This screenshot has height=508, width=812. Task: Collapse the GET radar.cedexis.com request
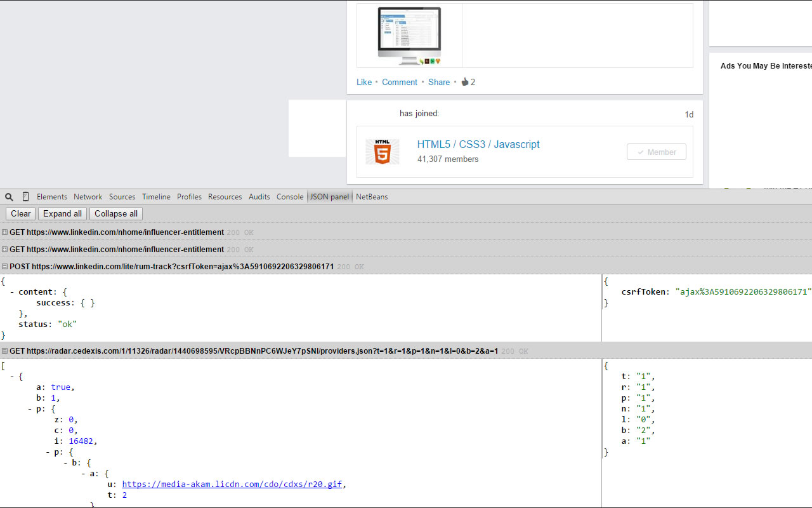(x=4, y=351)
